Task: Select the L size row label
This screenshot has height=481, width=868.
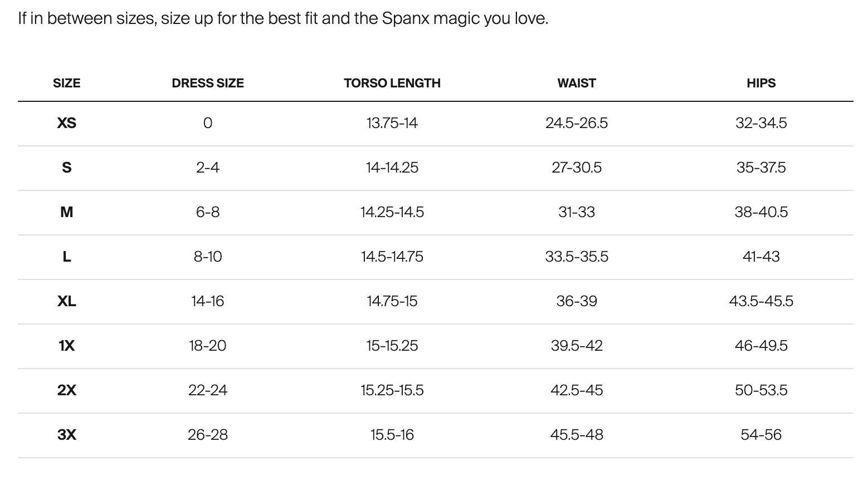Action: click(x=66, y=257)
